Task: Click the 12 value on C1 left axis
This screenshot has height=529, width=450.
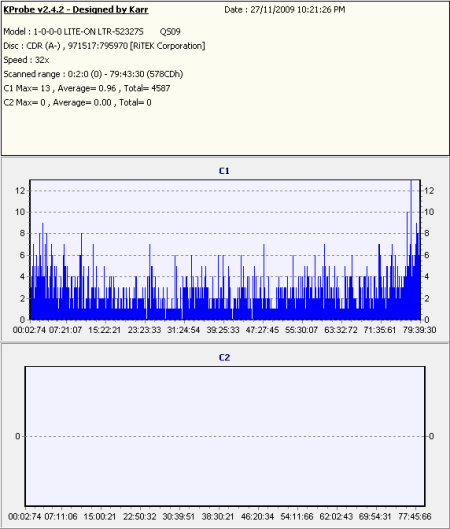Action: pyautogui.click(x=20, y=191)
